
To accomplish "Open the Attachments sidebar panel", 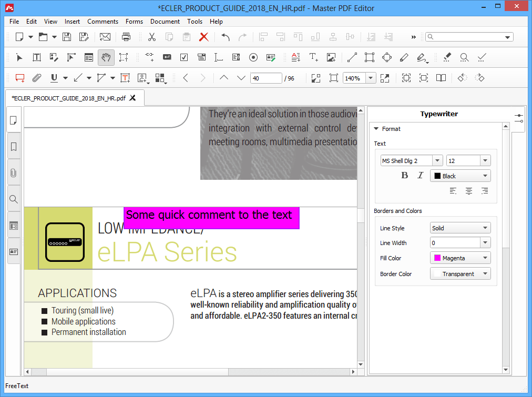I will coord(14,172).
